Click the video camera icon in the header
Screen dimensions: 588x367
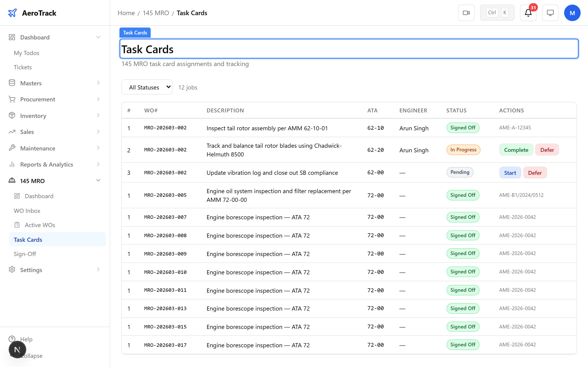pos(466,13)
